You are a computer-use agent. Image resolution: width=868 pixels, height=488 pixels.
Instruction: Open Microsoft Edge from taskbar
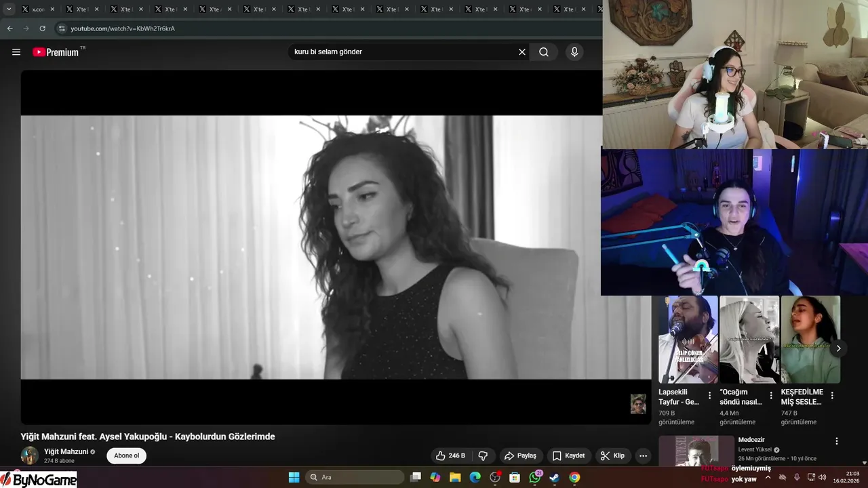(475, 477)
